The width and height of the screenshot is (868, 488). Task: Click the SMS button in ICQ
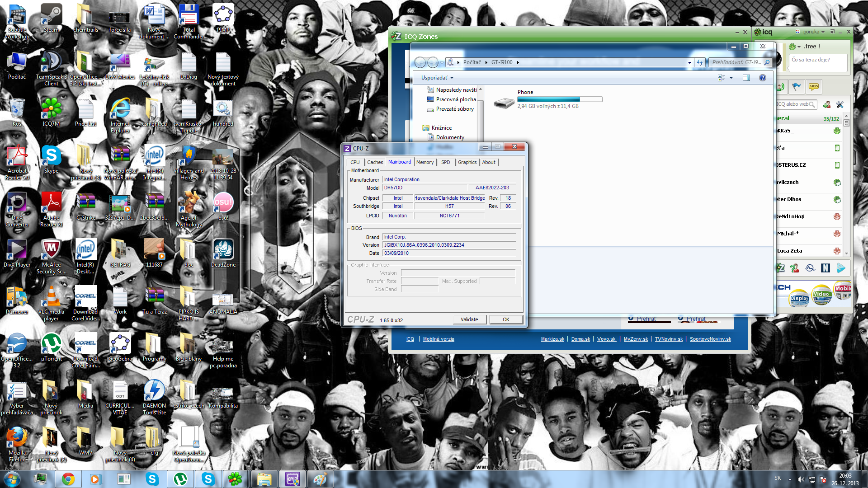(814, 86)
